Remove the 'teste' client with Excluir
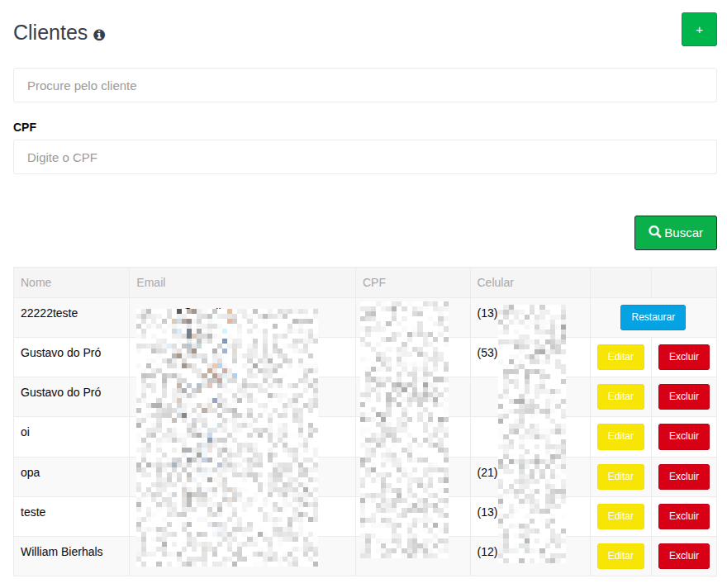Screen dimensions: 727x588 (x=683, y=516)
